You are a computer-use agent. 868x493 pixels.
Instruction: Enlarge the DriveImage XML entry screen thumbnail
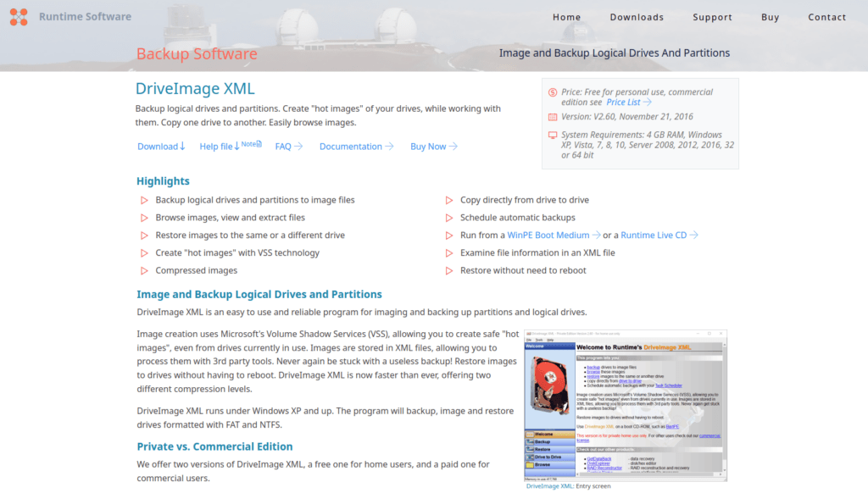pos(626,406)
